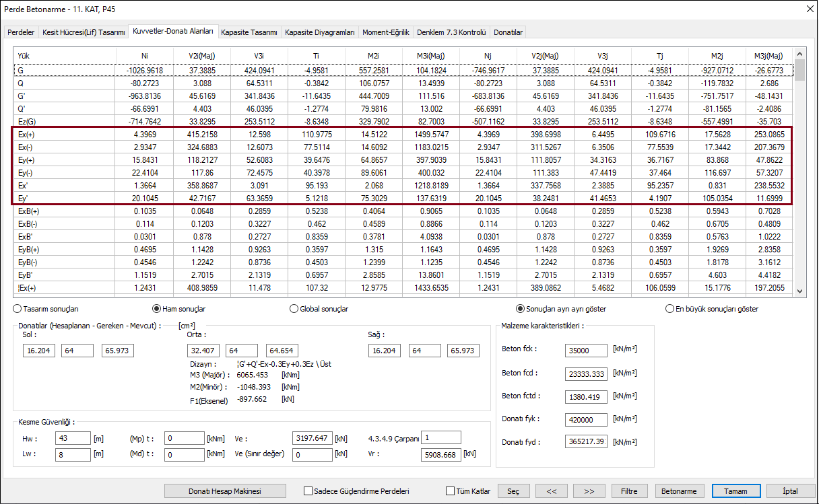Select the Tasarım sonuçları radio button

point(17,309)
